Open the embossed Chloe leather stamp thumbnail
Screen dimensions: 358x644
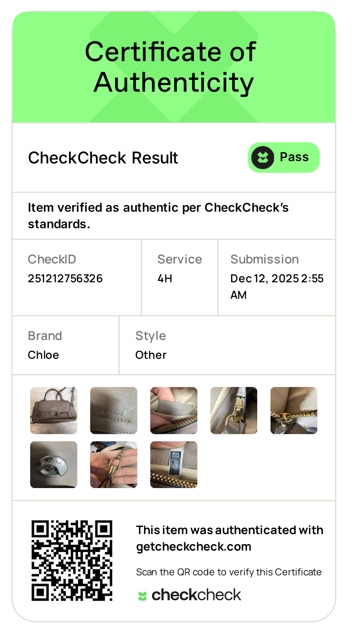(x=114, y=410)
